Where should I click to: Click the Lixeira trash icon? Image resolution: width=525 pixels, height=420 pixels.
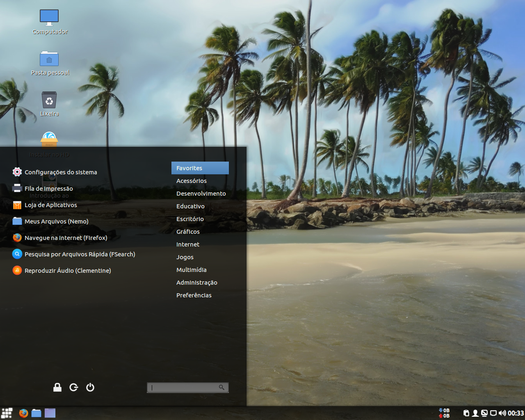coord(49,104)
